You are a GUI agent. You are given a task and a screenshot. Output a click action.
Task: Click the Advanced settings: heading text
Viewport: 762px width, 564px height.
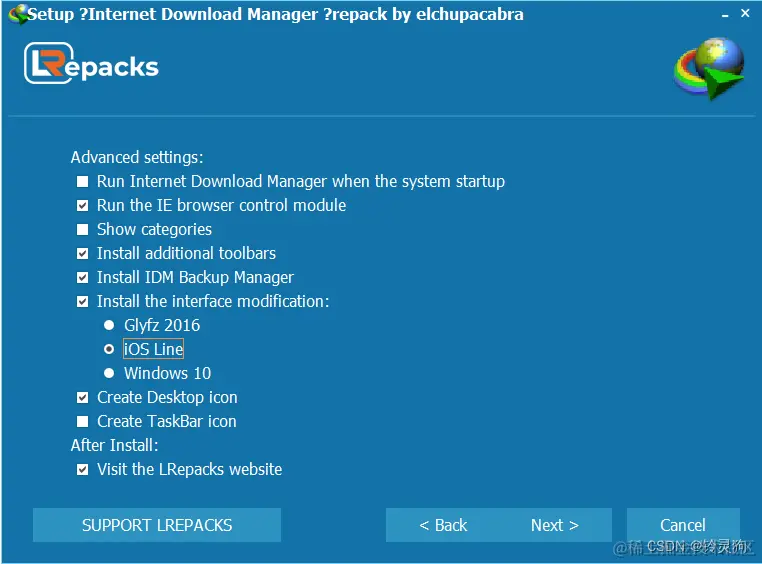pyautogui.click(x=137, y=157)
